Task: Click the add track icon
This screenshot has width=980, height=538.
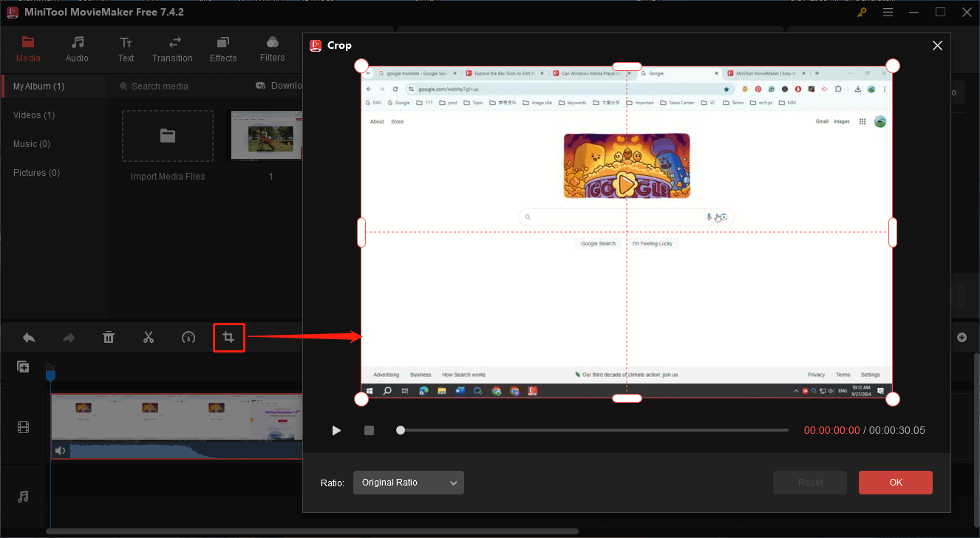Action: click(23, 367)
